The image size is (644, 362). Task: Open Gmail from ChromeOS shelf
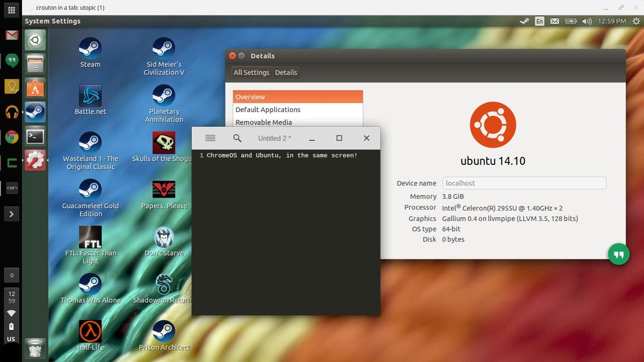pyautogui.click(x=12, y=35)
